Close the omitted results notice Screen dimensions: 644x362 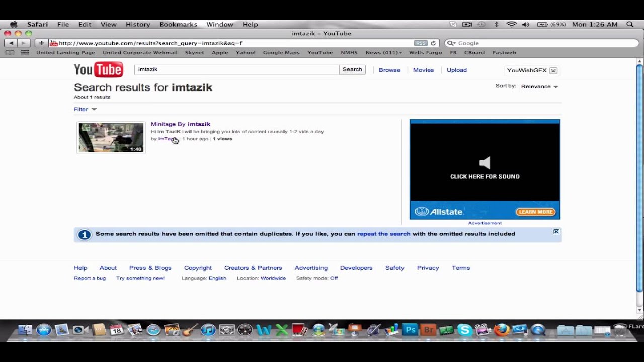[556, 232]
